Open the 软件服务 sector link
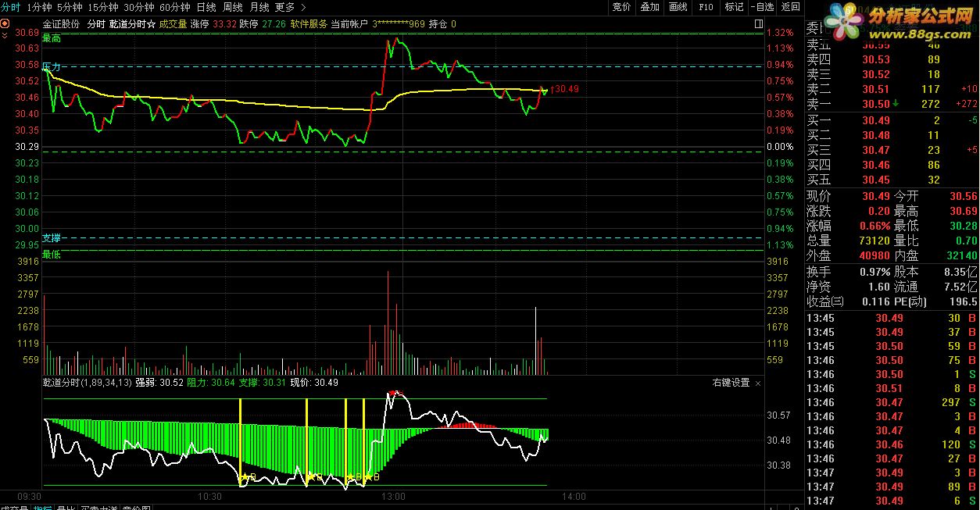Image resolution: width=980 pixels, height=510 pixels. pos(309,24)
